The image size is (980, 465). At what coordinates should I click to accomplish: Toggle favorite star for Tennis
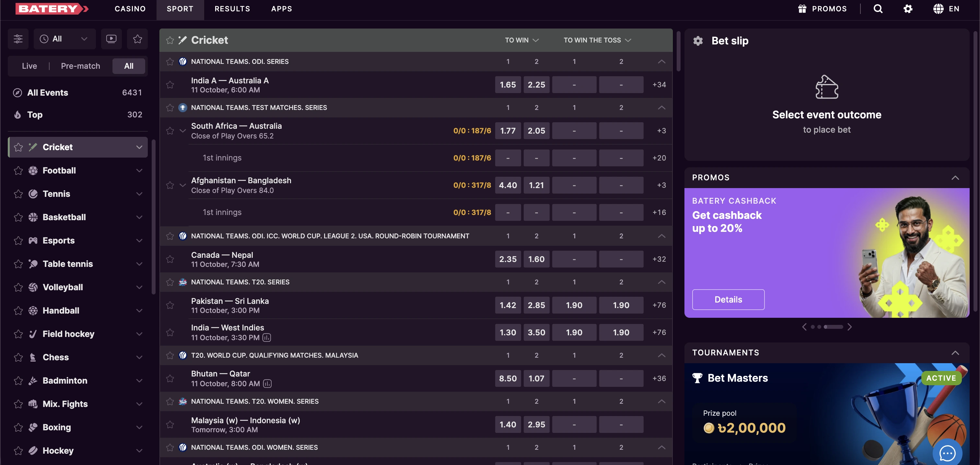coord(18,194)
